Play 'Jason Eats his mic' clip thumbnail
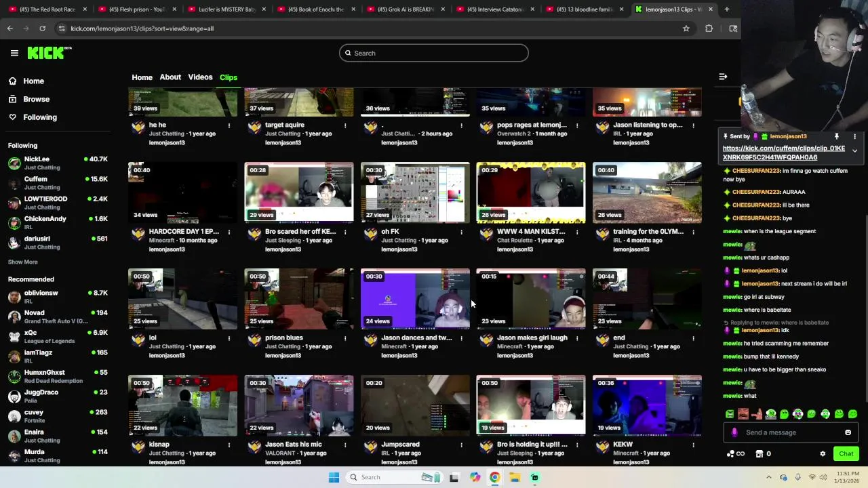 pos(299,405)
